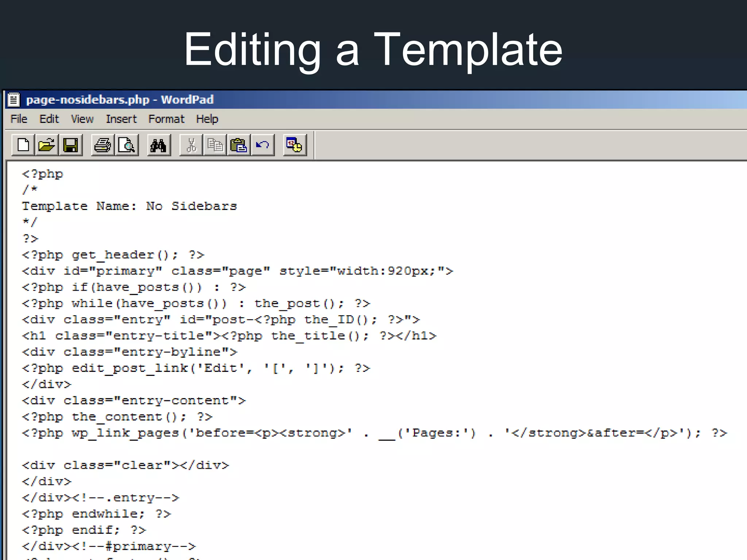Click the 'page-nosidebars.php - WordPad' title bar
The image size is (747, 560).
[x=376, y=100]
